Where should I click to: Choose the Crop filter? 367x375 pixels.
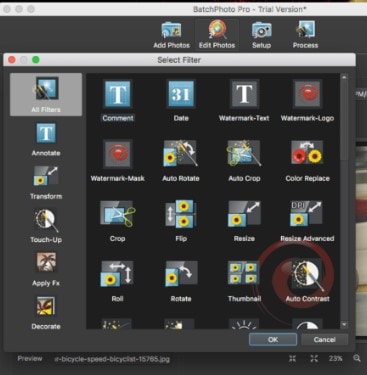point(118,221)
